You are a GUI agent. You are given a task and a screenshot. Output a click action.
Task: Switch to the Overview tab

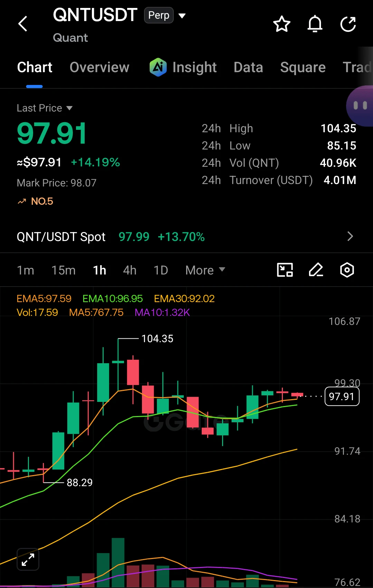[x=99, y=67]
